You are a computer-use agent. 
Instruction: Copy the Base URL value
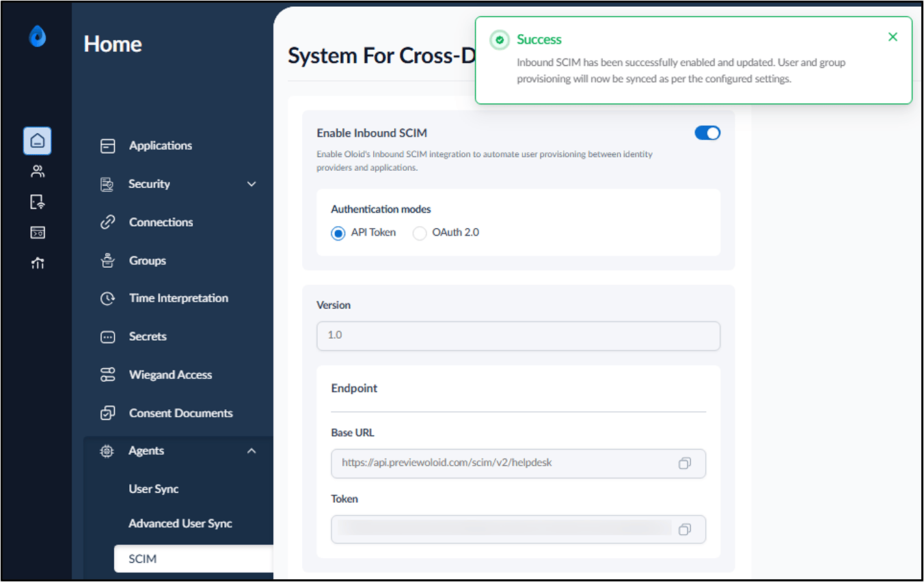pos(685,463)
